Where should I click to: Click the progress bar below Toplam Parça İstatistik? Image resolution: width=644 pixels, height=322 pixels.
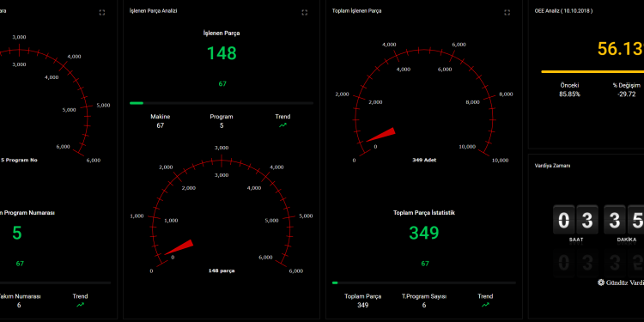point(424,283)
